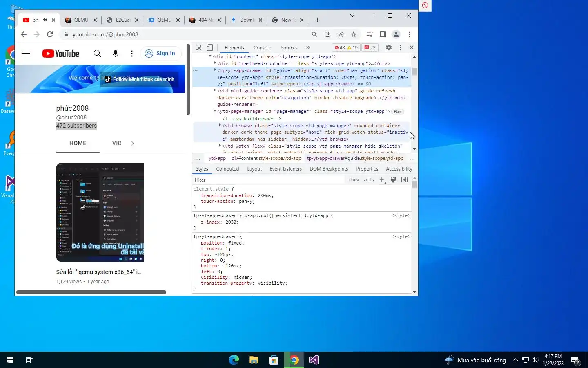Close the DevTools panel

[411, 47]
